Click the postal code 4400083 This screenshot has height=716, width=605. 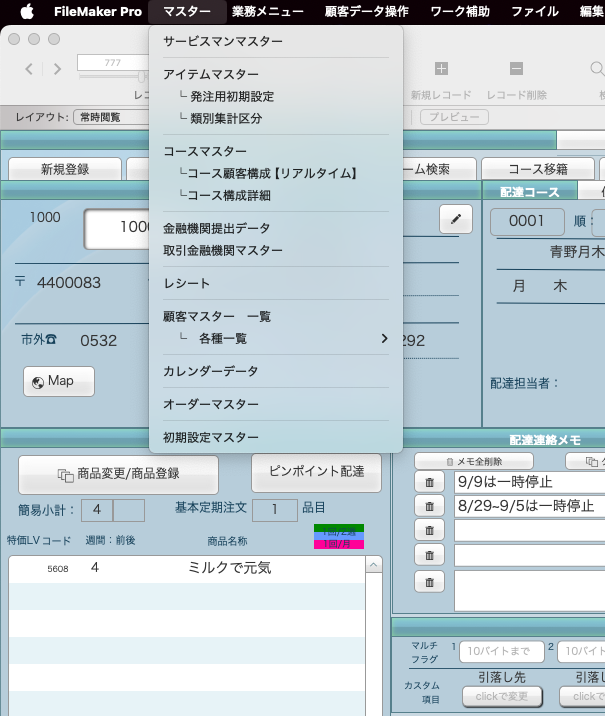(69, 283)
